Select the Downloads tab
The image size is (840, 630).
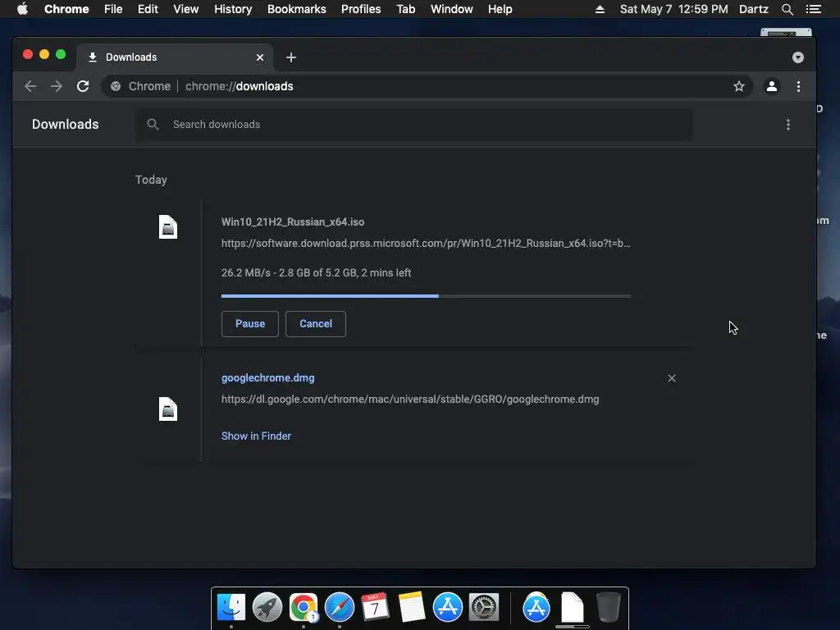[x=175, y=57]
